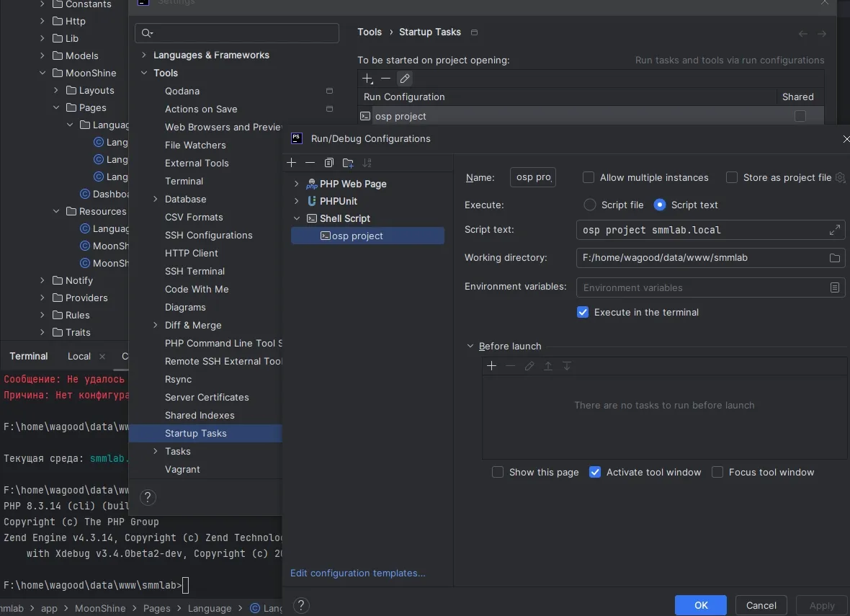Add a Before launch task
The height and width of the screenshot is (616, 850).
(492, 366)
